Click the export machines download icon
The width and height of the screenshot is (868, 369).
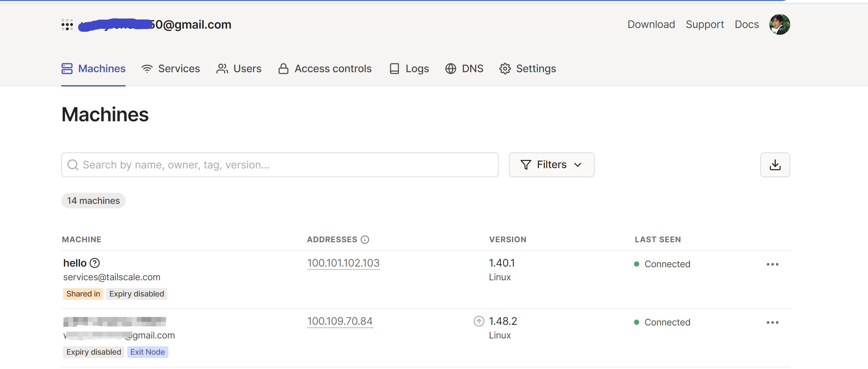pos(775,165)
